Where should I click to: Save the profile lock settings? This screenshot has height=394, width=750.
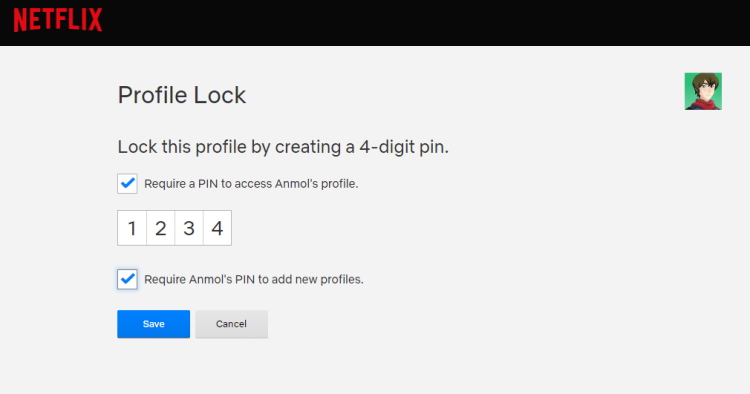(154, 324)
